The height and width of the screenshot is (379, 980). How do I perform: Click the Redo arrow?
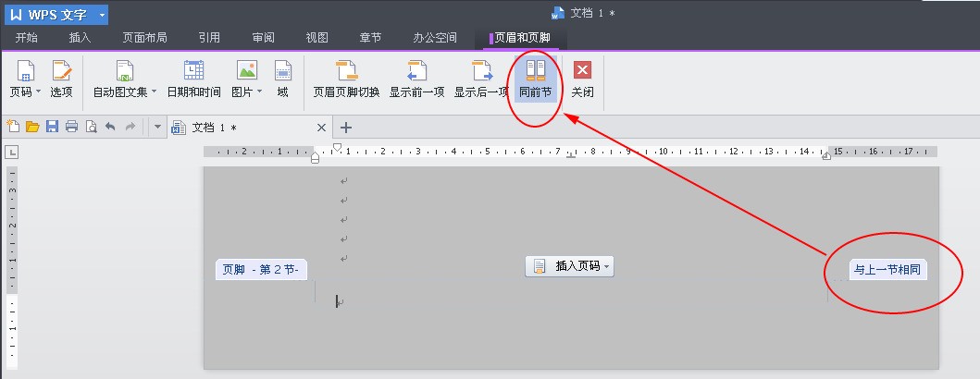pyautogui.click(x=130, y=127)
